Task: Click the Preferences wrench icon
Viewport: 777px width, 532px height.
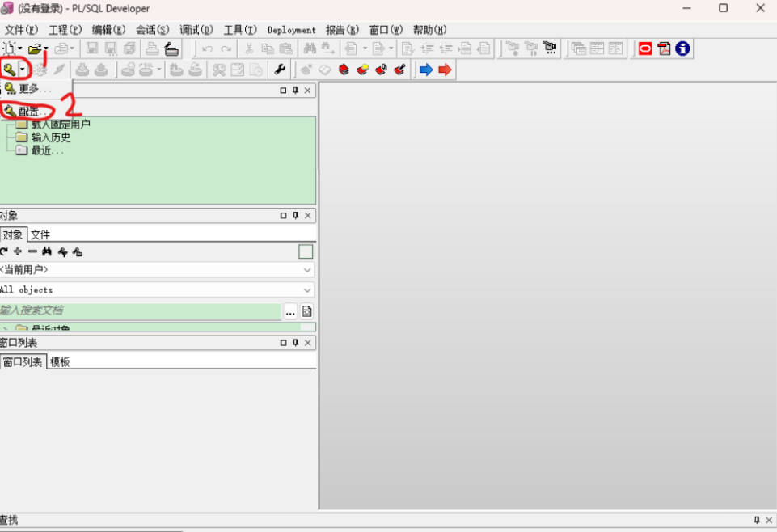Action: point(280,70)
